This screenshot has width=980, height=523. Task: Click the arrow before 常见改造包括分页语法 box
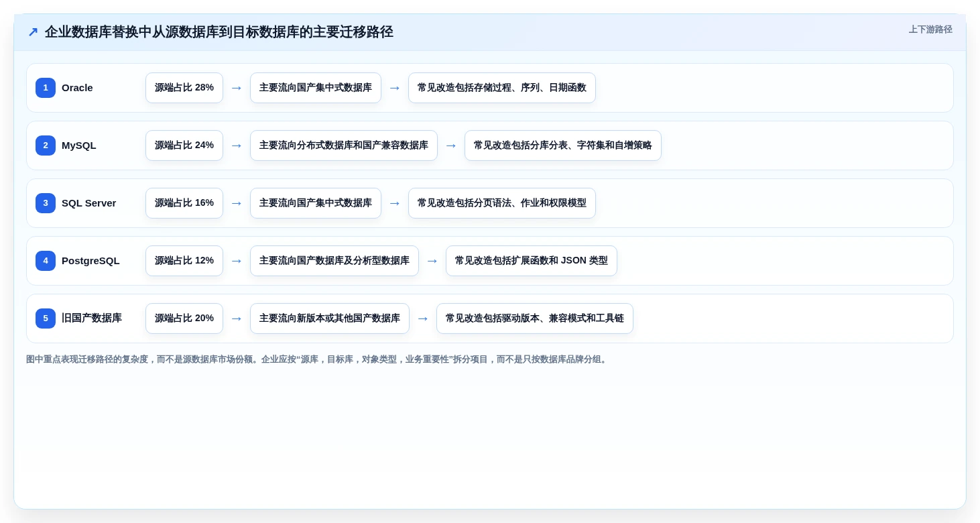point(395,203)
